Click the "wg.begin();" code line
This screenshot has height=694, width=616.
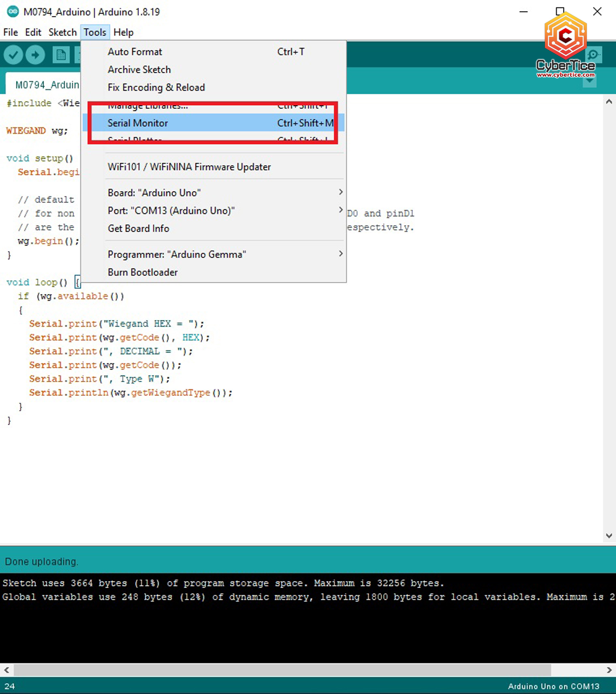pos(48,241)
